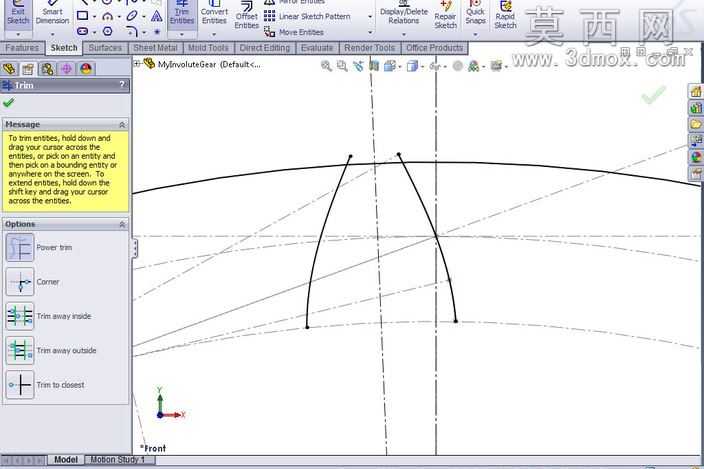The width and height of the screenshot is (704, 469).
Task: Switch to the Model bottom tab
Action: point(66,460)
